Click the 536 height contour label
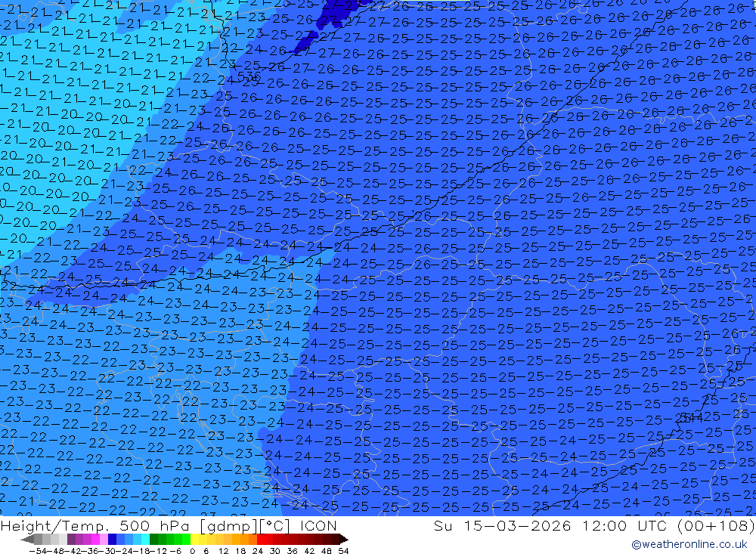Image resolution: width=756 pixels, height=554 pixels. (249, 76)
